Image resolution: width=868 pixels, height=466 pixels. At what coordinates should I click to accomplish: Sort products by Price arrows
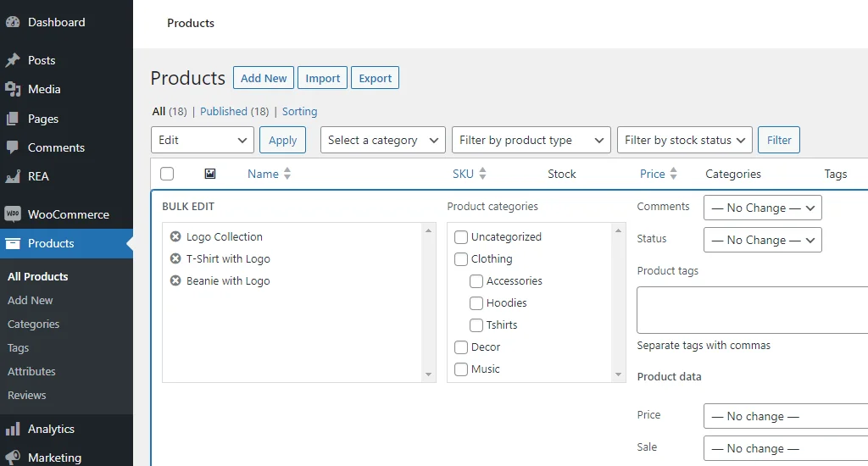pyautogui.click(x=673, y=174)
